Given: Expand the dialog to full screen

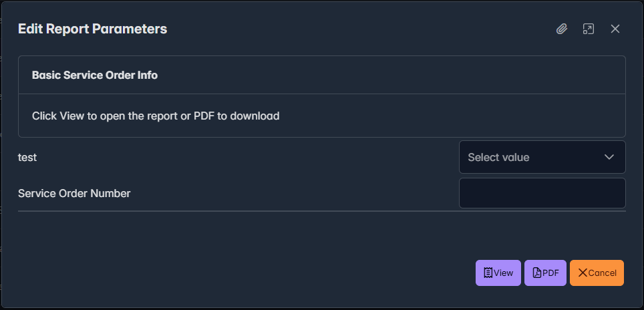Looking at the screenshot, I should pyautogui.click(x=589, y=29).
